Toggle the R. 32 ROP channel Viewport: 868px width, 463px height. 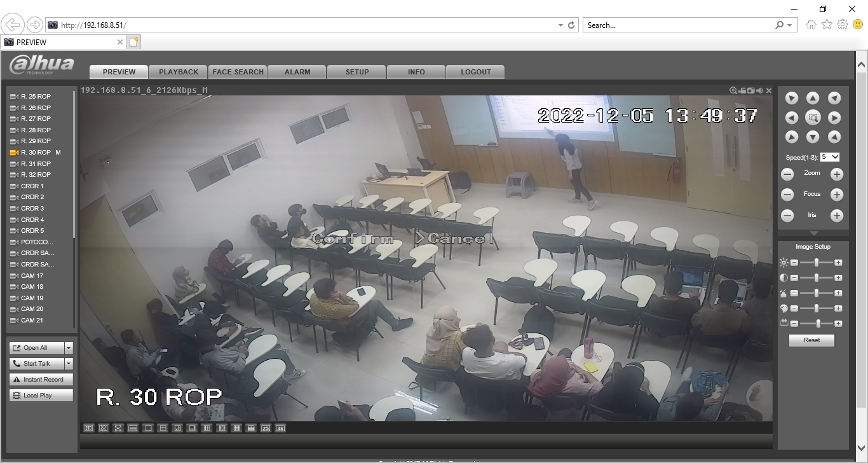pos(31,175)
